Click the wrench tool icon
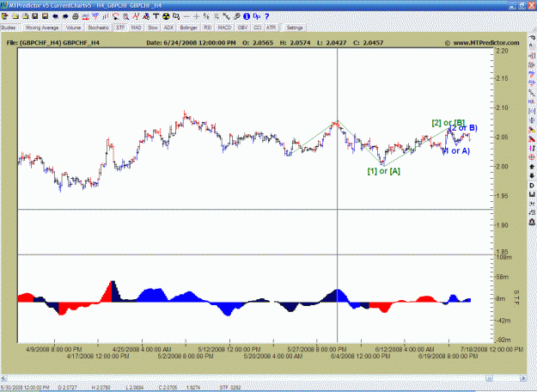Image resolution: width=537 pixels, height=392 pixels. point(236,16)
